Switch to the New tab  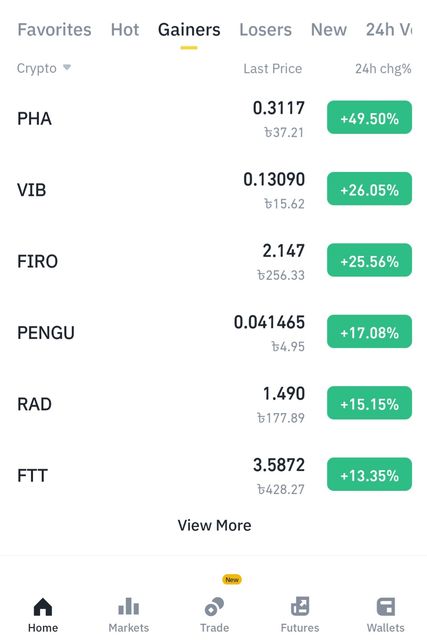pos(329,30)
